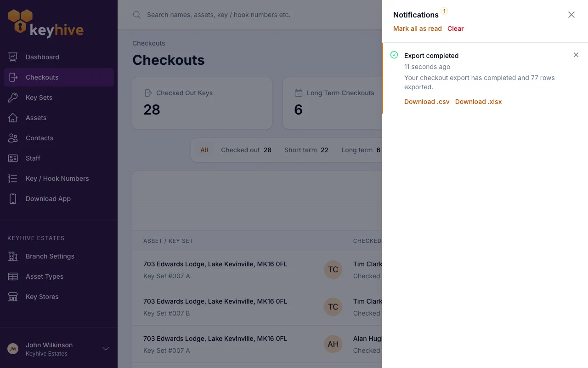This screenshot has height=368, width=588.
Task: Open Key Stores via the shop icon
Action: (13, 297)
